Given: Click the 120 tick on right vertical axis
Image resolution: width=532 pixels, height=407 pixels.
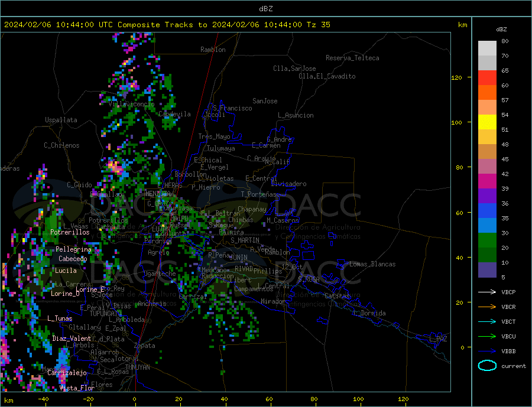Looking at the screenshot, I should pos(457,77).
